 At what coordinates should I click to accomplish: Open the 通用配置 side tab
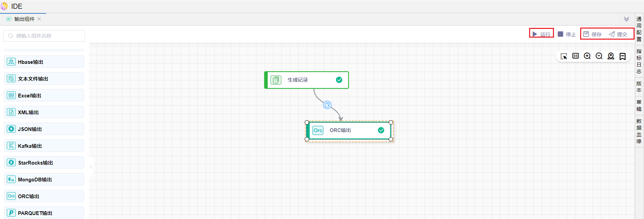point(639,29)
